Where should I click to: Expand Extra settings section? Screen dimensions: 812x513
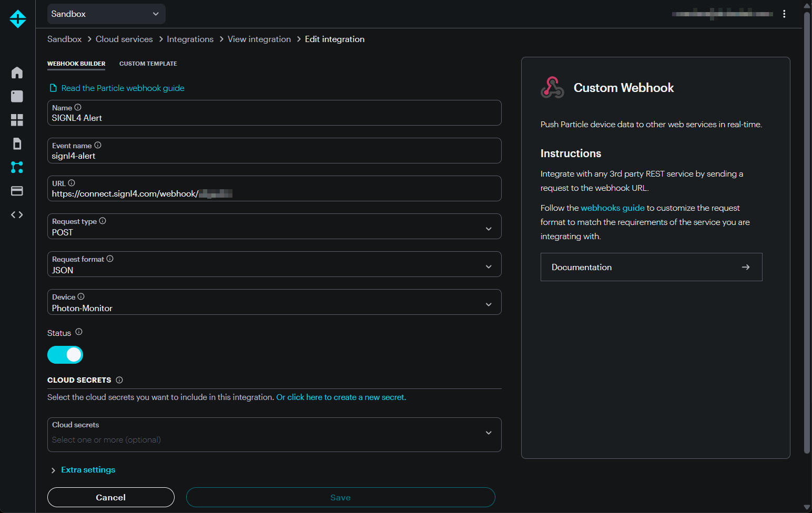click(x=83, y=470)
